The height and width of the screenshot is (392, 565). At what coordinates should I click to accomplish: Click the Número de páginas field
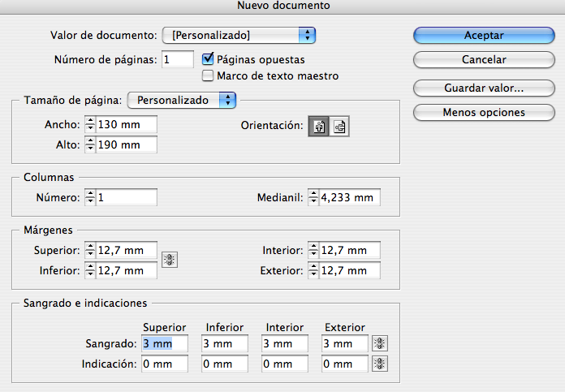point(178,59)
